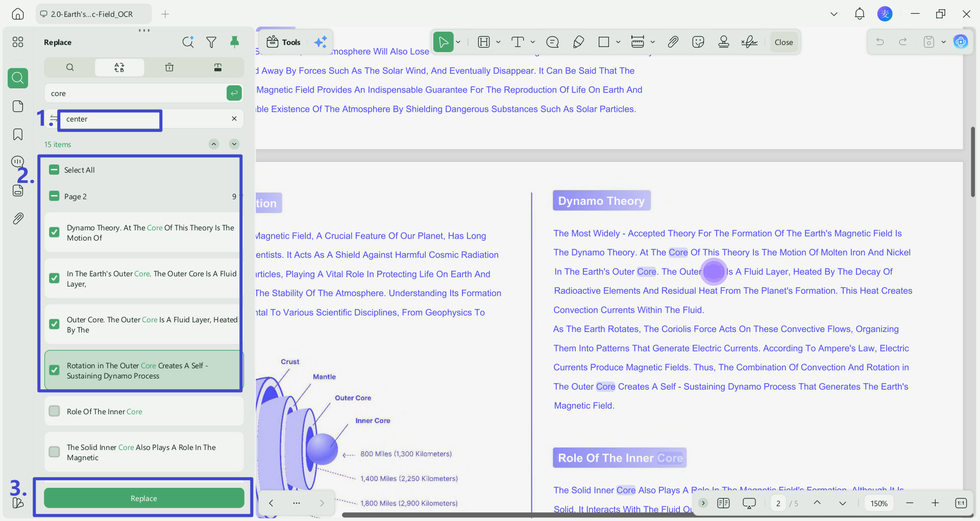Select the cursor select tool
Image resolution: width=980 pixels, height=521 pixels.
point(443,42)
